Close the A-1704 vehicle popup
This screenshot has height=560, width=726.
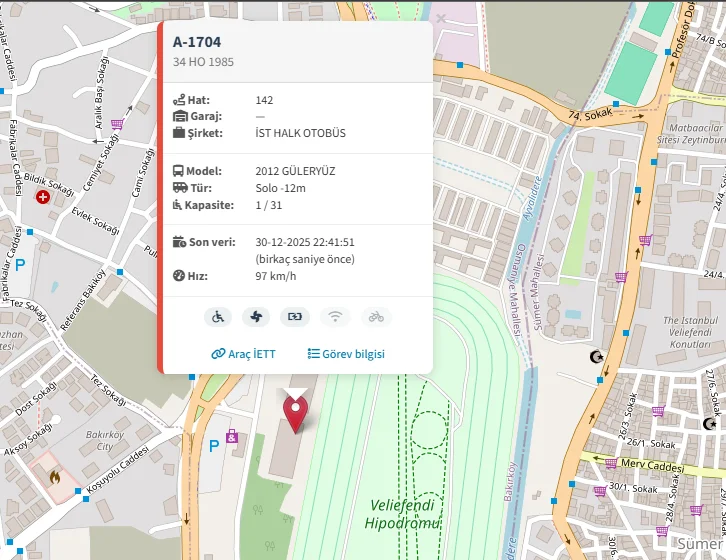441,18
